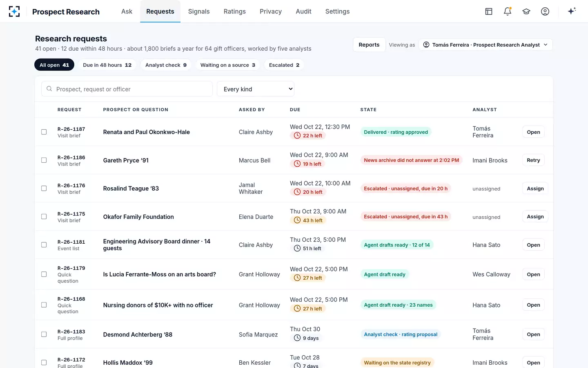Expand the Viewing as Tomás Ferreira selector
Image resolution: width=588 pixels, height=368 pixels.
tap(486, 45)
